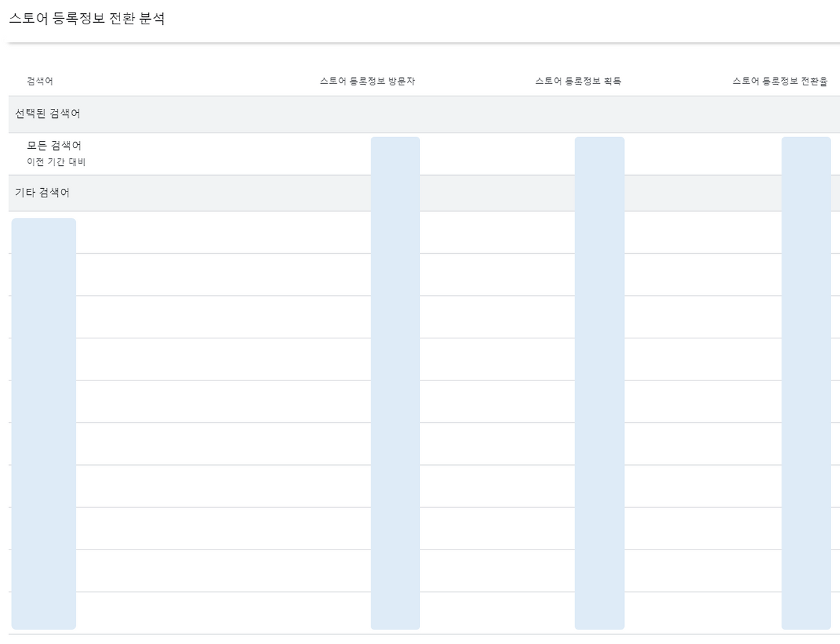
Task: Click the acquisitions value for 모든 검색어
Action: [x=599, y=153]
